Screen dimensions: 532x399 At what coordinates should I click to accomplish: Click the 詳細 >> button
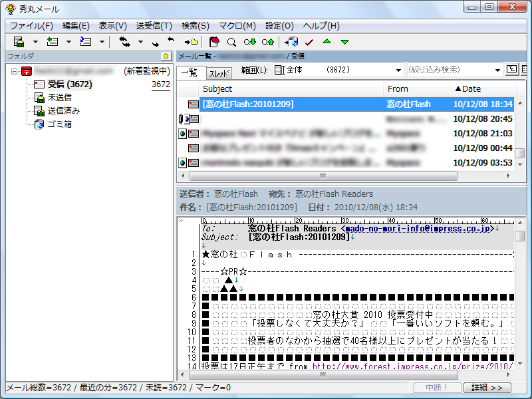(x=487, y=388)
